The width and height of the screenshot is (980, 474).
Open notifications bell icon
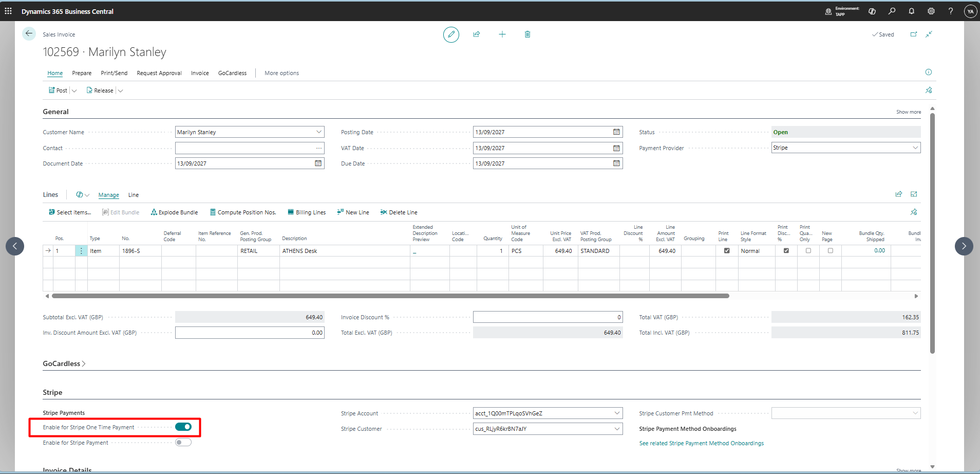coord(912,11)
